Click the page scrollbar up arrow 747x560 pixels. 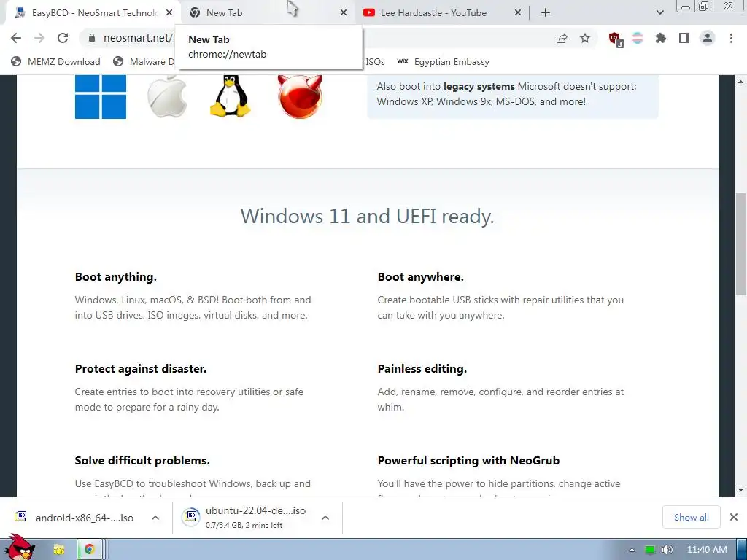coord(741,82)
